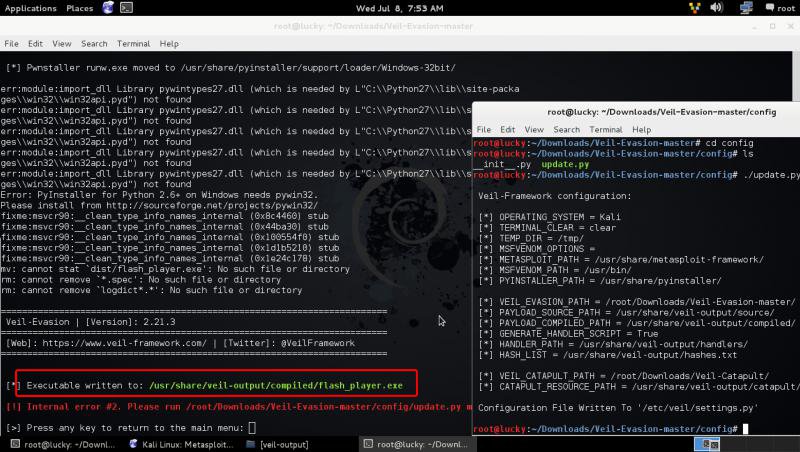Open the chat bubble icon beside root

click(x=769, y=8)
